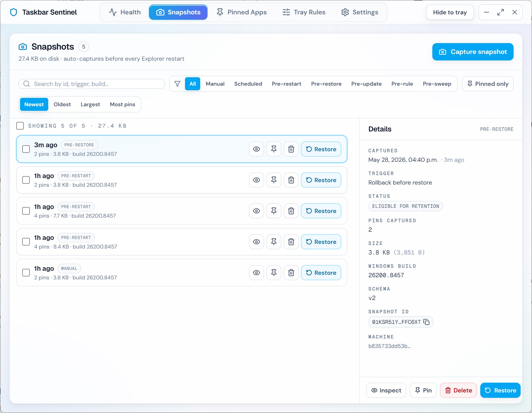
Task: Click Hide to tray
Action: (x=450, y=12)
